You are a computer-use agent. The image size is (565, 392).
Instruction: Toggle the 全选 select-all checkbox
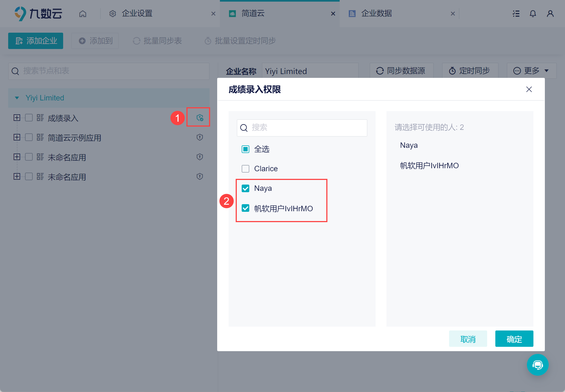[x=245, y=149]
